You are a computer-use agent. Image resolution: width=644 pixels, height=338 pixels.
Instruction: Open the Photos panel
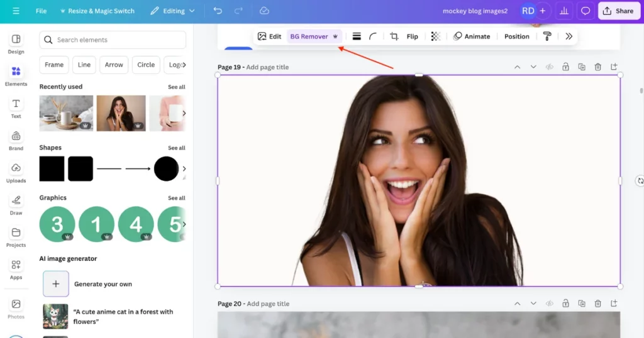click(16, 309)
